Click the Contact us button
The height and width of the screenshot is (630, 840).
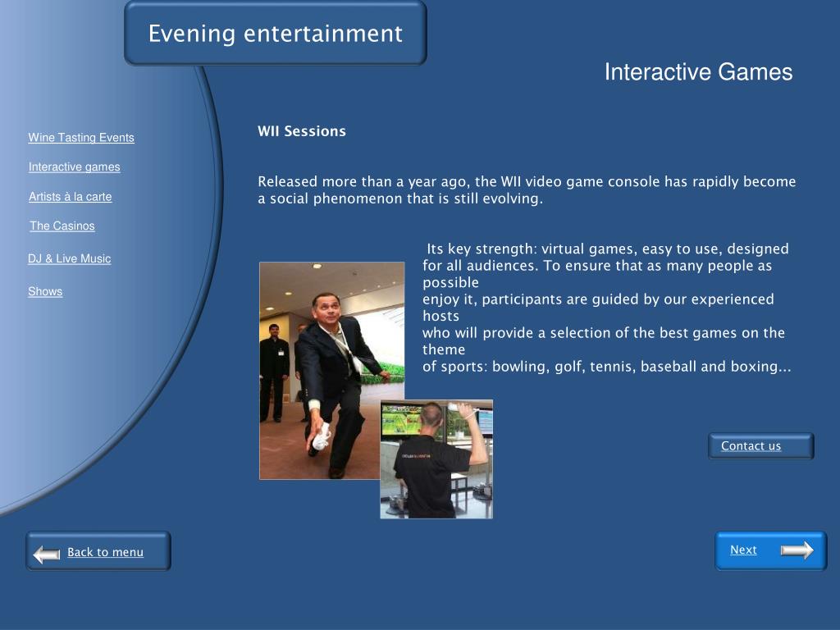[760, 445]
